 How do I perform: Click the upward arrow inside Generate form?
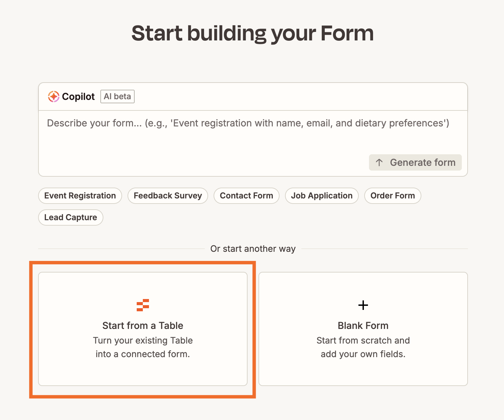(379, 162)
